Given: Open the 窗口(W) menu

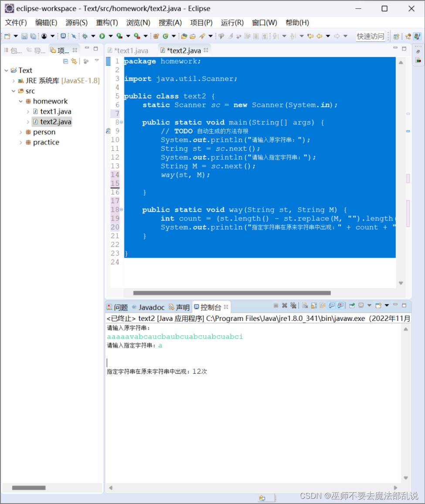Looking at the screenshot, I should pos(264,23).
